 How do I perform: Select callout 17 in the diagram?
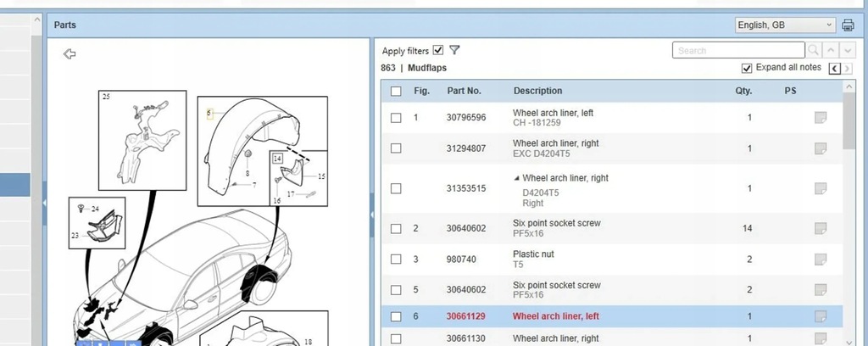(291, 194)
